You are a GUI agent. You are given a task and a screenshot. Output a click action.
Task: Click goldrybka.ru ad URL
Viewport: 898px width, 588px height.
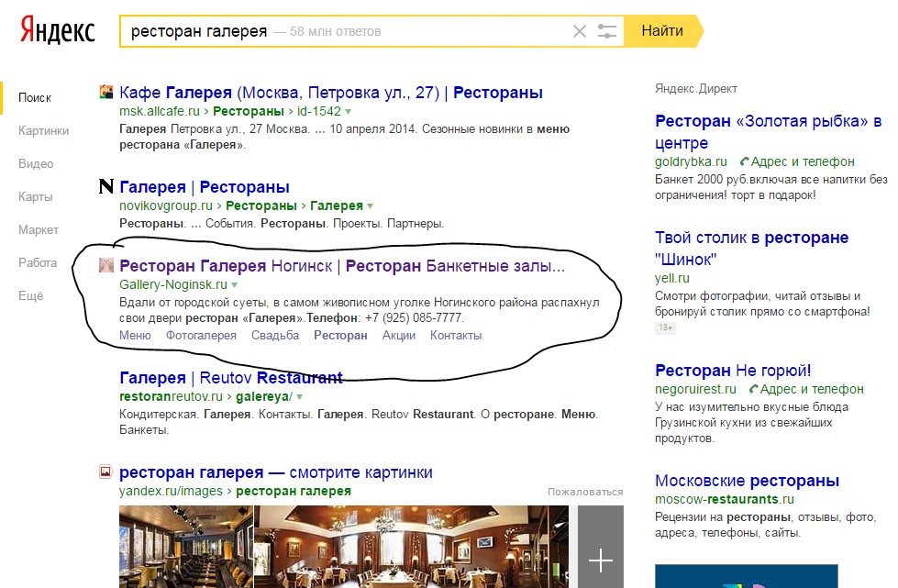pos(691,161)
